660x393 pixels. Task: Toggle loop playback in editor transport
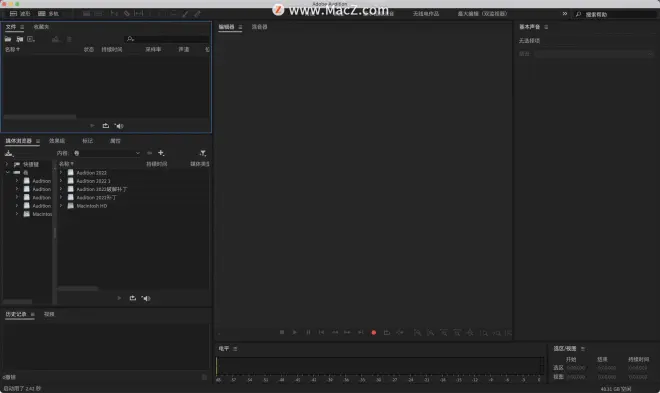(386, 332)
